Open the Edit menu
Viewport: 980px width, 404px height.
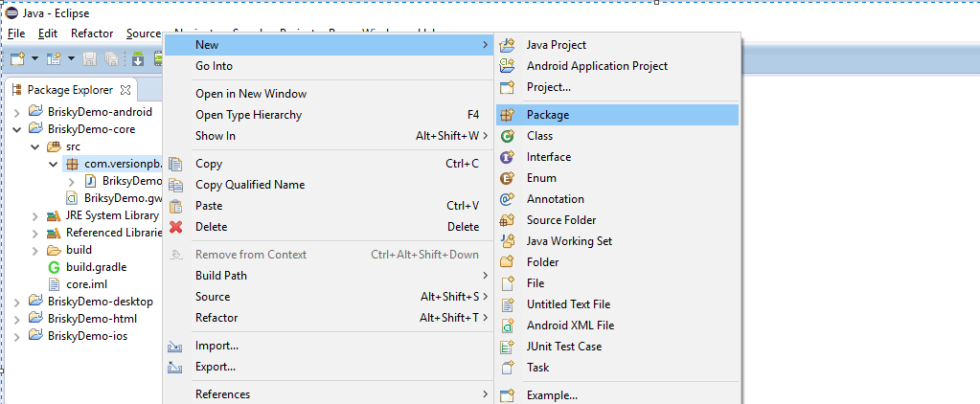coord(48,34)
